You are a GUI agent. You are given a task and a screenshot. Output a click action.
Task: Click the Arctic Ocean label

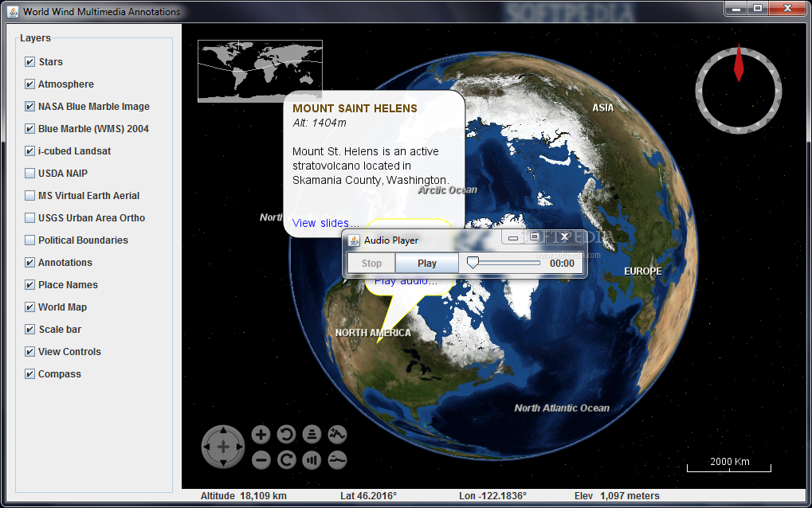[x=447, y=190]
